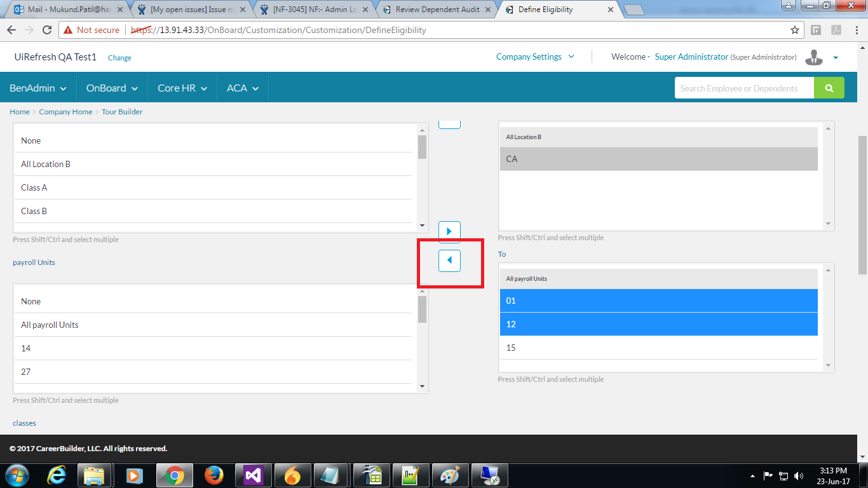Click the move-right arrow button
Screen dimensions: 868x488
point(449,231)
